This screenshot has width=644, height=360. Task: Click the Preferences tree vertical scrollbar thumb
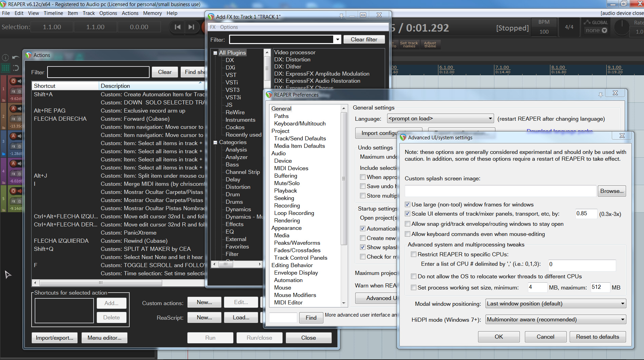344,178
